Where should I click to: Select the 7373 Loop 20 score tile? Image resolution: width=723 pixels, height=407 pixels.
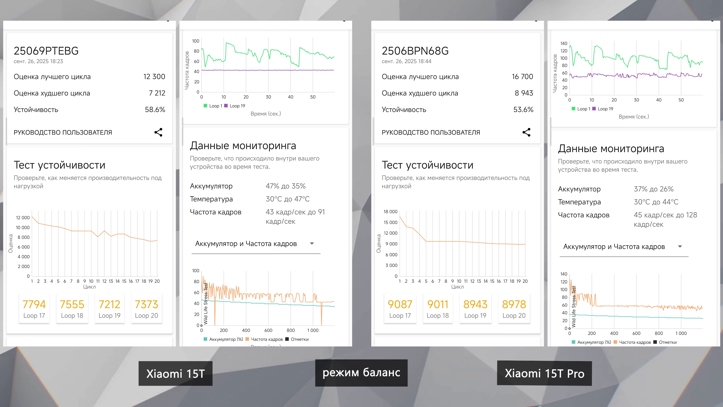point(146,309)
